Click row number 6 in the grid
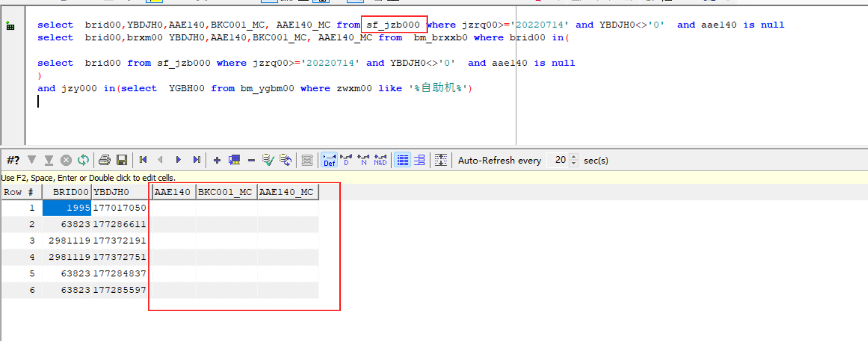868x341 pixels. click(x=21, y=290)
